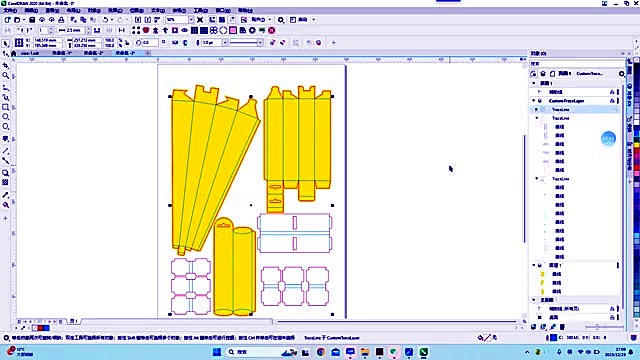The width and height of the screenshot is (640, 360).
Task: Select the Pick tool in the toolbox
Action: tap(5, 43)
